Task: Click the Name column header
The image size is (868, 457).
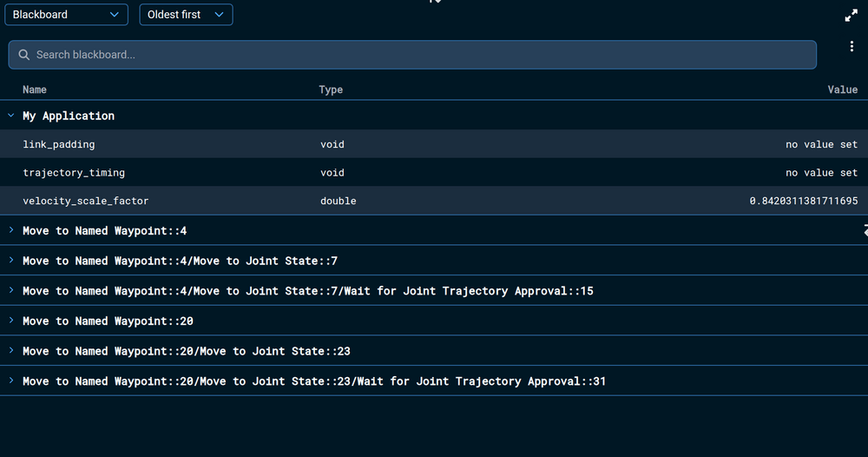Action: (x=35, y=89)
